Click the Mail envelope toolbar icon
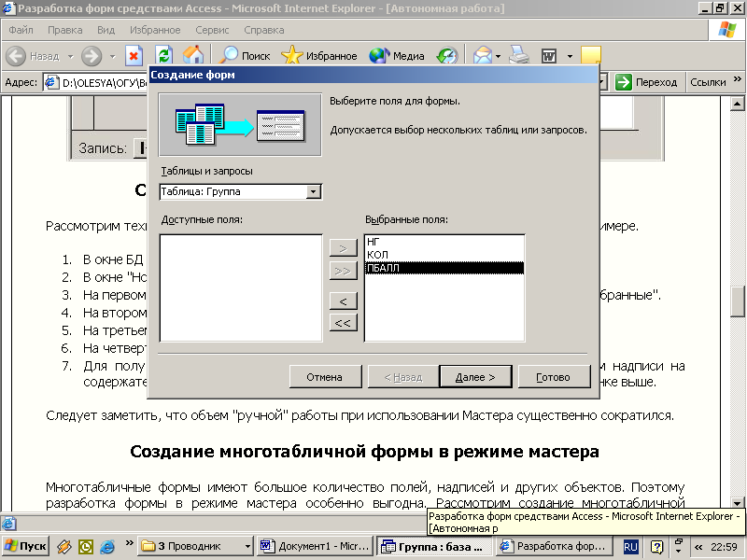 click(x=482, y=56)
